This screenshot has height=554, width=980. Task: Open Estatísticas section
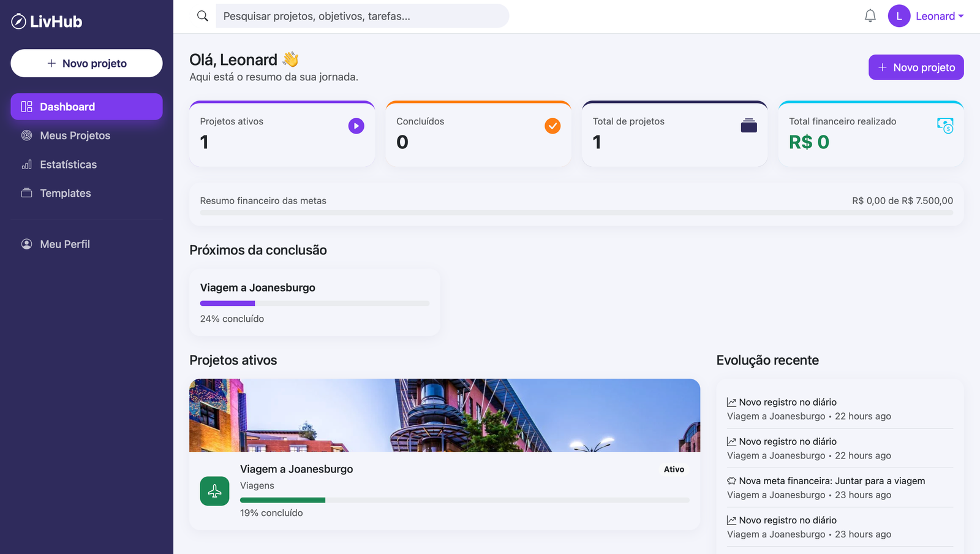pyautogui.click(x=86, y=164)
